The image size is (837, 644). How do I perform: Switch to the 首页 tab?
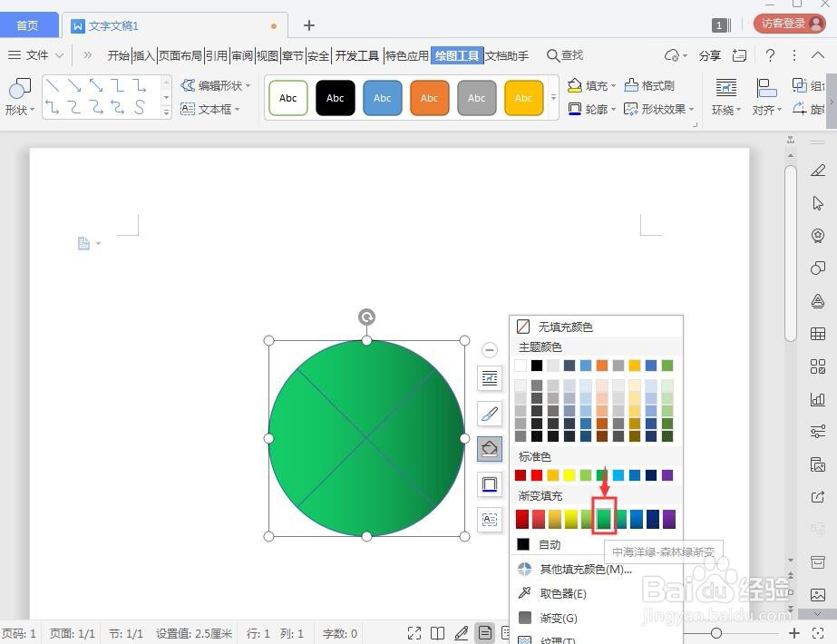tap(28, 25)
